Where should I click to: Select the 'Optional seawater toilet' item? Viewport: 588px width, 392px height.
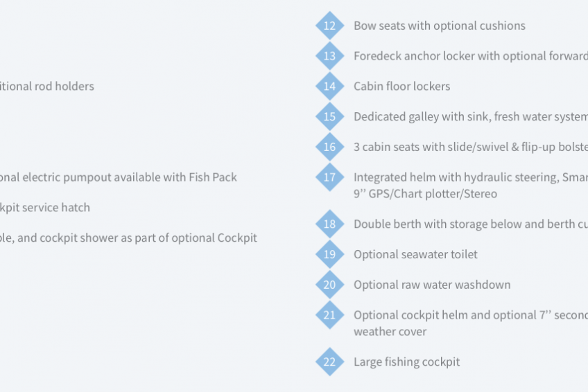tap(415, 255)
